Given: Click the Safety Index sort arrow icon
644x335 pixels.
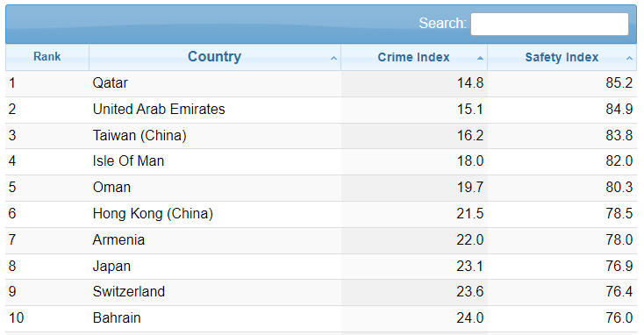Looking at the screenshot, I should tap(629, 58).
